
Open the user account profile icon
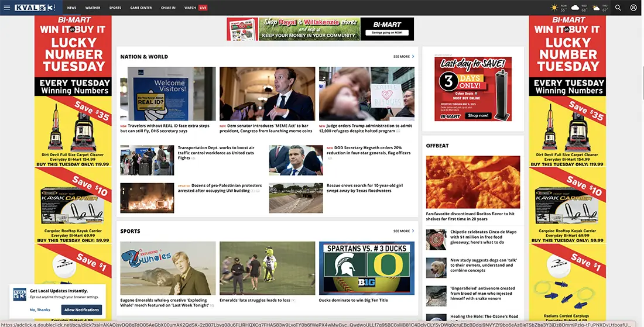[633, 8]
